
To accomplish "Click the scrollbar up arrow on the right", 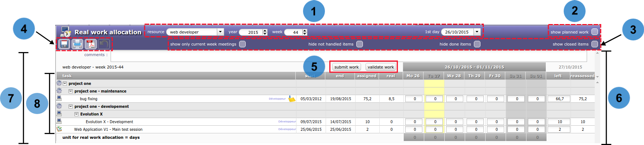I will click(597, 53).
